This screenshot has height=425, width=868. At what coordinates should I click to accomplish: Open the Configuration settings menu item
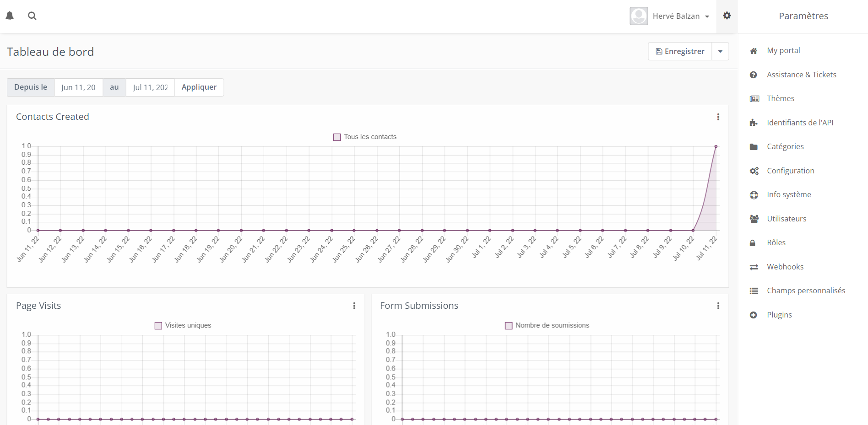[x=790, y=171]
